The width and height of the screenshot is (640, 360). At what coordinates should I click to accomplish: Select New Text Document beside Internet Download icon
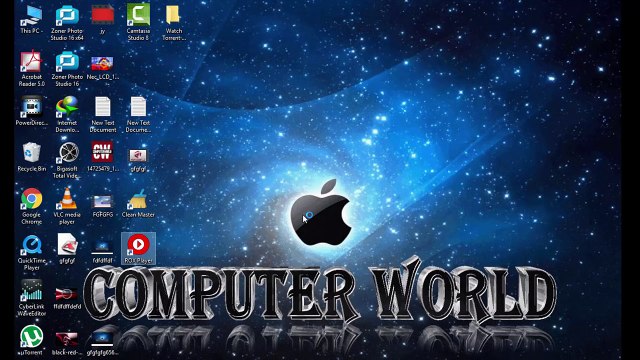pos(102,115)
